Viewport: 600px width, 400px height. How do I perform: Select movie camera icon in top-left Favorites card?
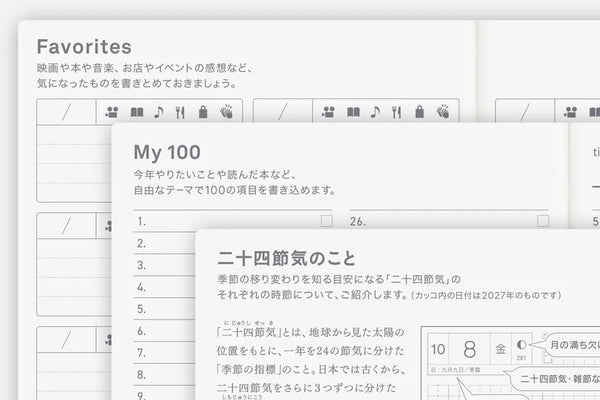coord(112,112)
